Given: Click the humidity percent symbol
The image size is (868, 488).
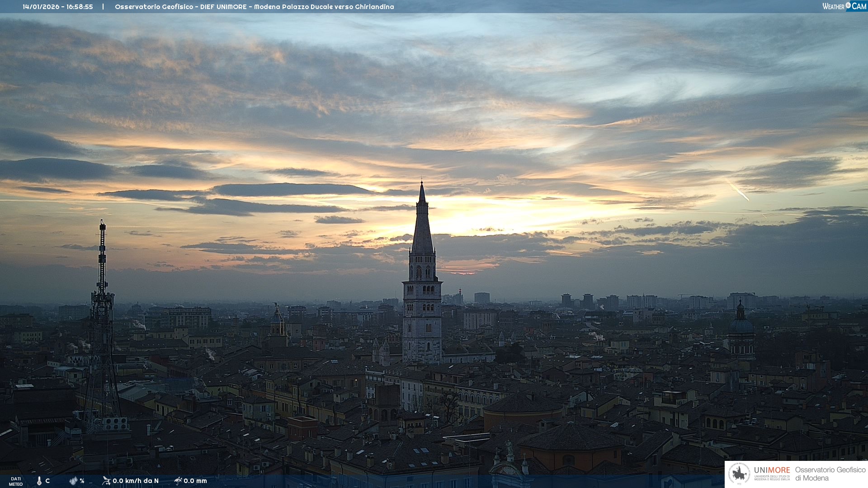Looking at the screenshot, I should click(x=82, y=481).
